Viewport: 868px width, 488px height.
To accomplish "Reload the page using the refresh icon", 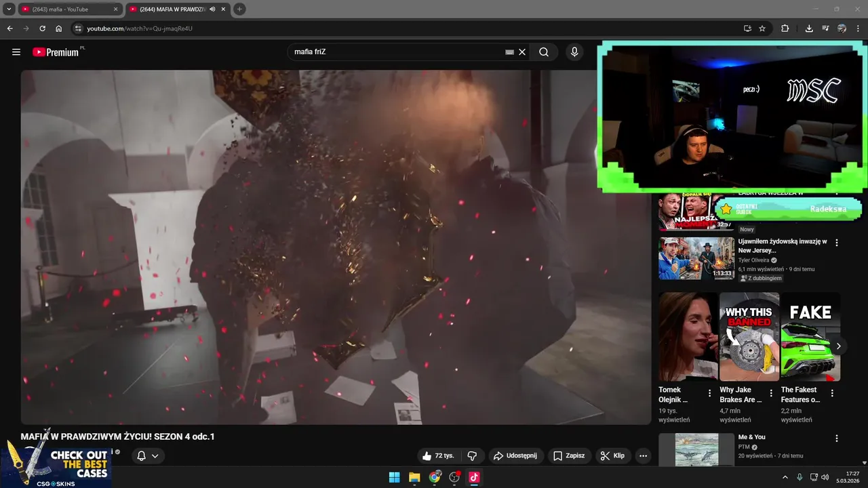I will (x=43, y=28).
